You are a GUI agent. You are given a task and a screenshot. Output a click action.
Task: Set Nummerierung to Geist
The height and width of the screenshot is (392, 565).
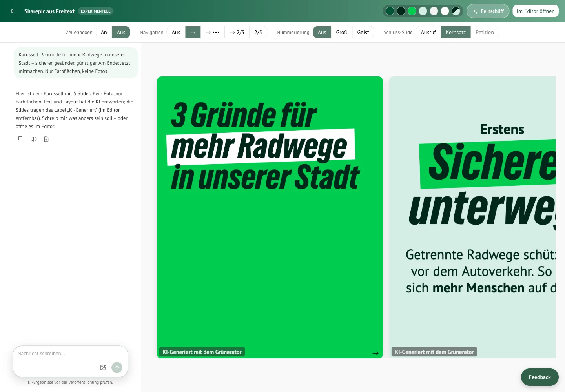[x=363, y=32]
